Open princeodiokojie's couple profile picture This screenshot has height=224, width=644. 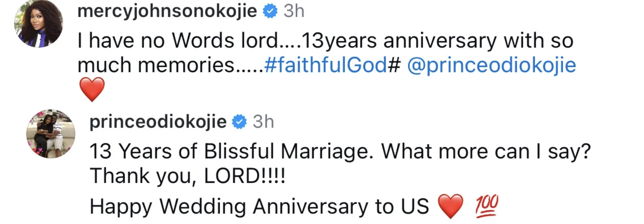(51, 134)
